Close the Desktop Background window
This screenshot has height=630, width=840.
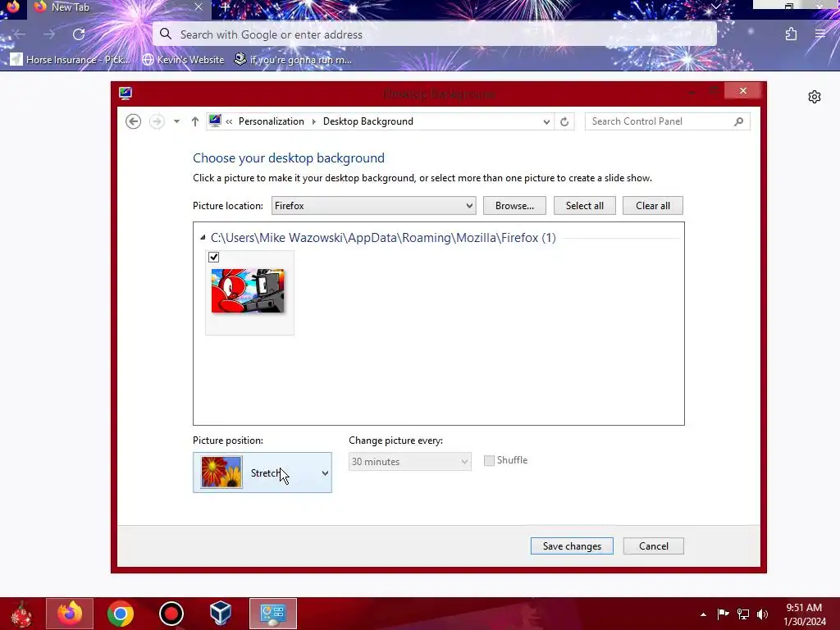(x=742, y=90)
